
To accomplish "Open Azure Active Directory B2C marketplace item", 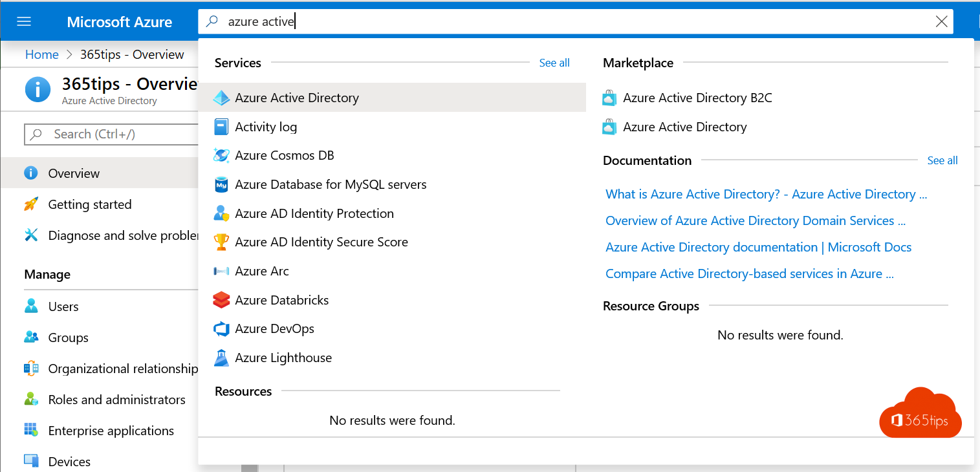I will pos(697,98).
